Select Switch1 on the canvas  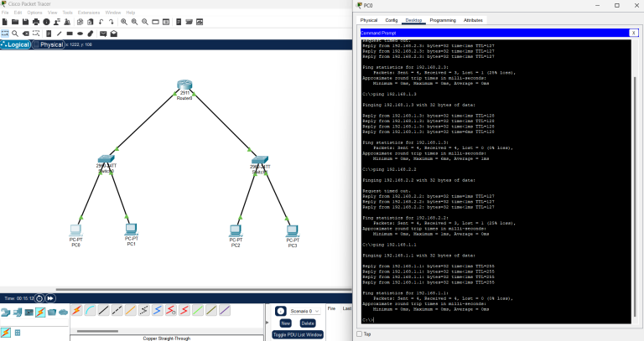tap(260, 160)
